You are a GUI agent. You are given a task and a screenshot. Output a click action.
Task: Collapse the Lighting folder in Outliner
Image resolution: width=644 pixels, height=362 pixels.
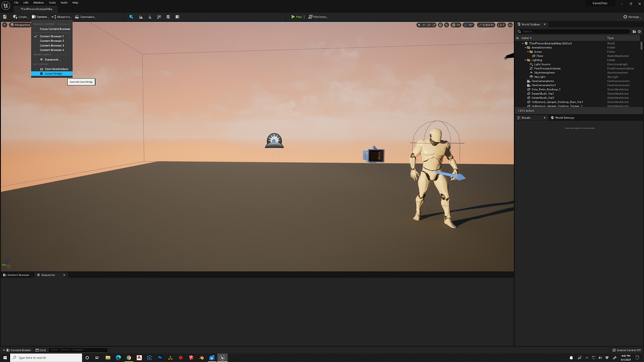[x=525, y=60]
